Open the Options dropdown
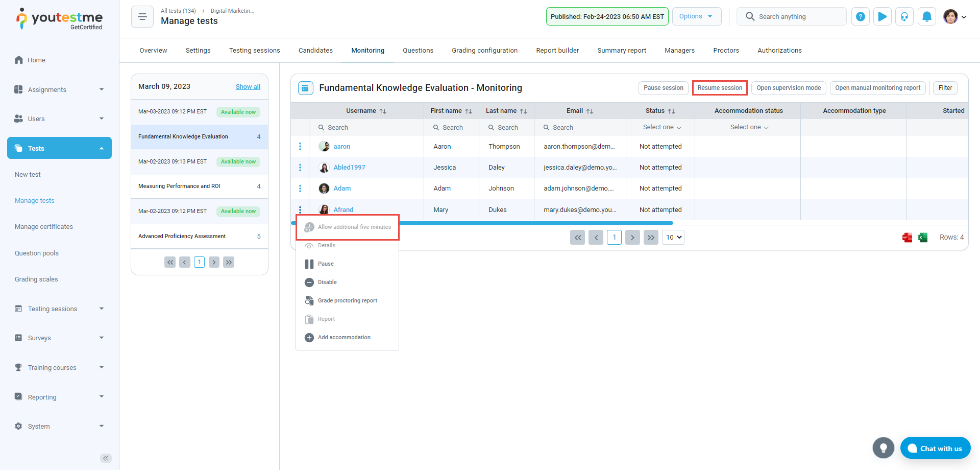Viewport: 980px width, 470px height. click(696, 16)
